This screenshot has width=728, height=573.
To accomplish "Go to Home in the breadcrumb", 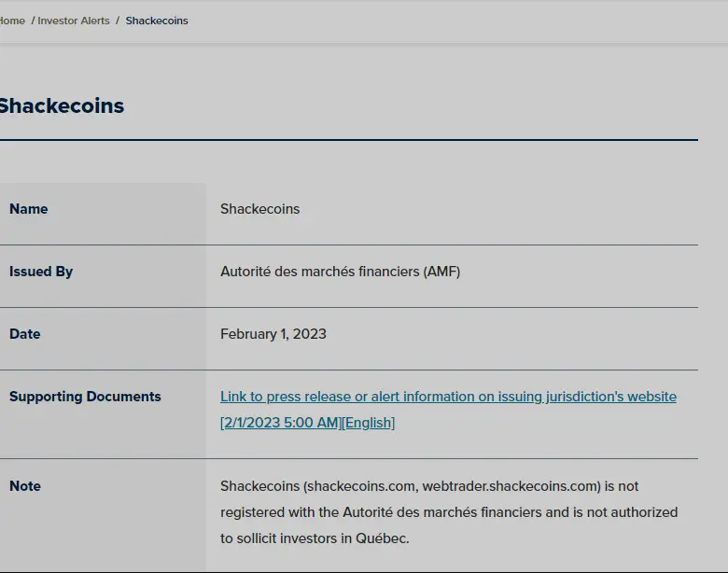I will [12, 21].
